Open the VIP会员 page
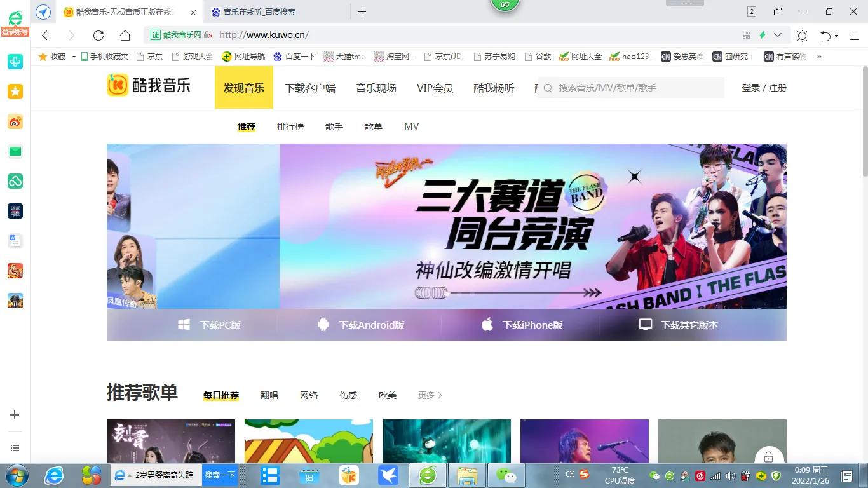The height and width of the screenshot is (488, 868). [x=435, y=88]
